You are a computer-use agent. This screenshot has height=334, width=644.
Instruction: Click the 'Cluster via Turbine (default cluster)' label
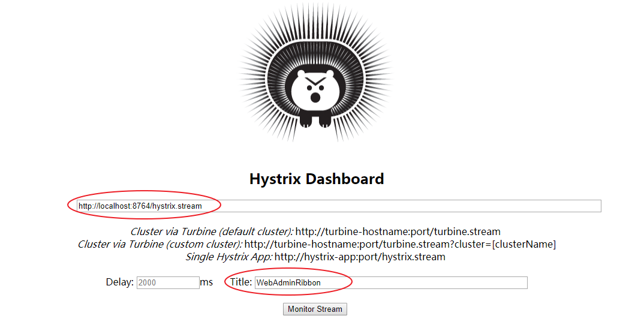coord(212,231)
